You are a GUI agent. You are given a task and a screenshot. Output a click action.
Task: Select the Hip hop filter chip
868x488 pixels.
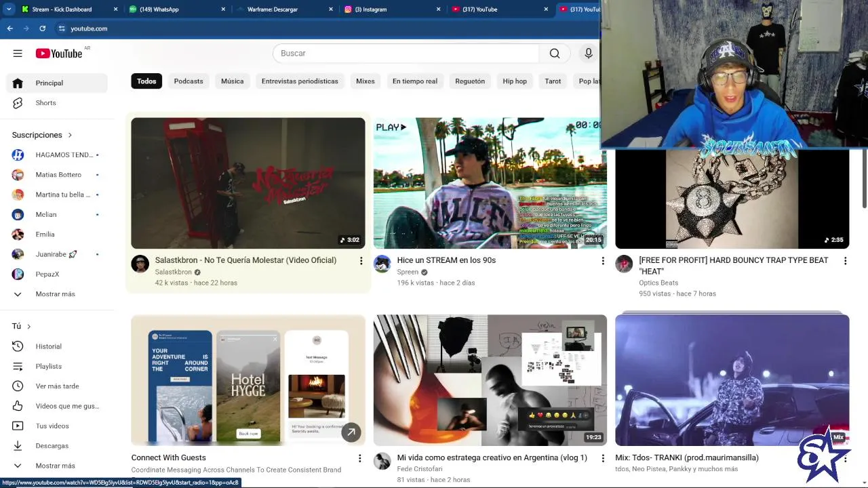coord(515,81)
